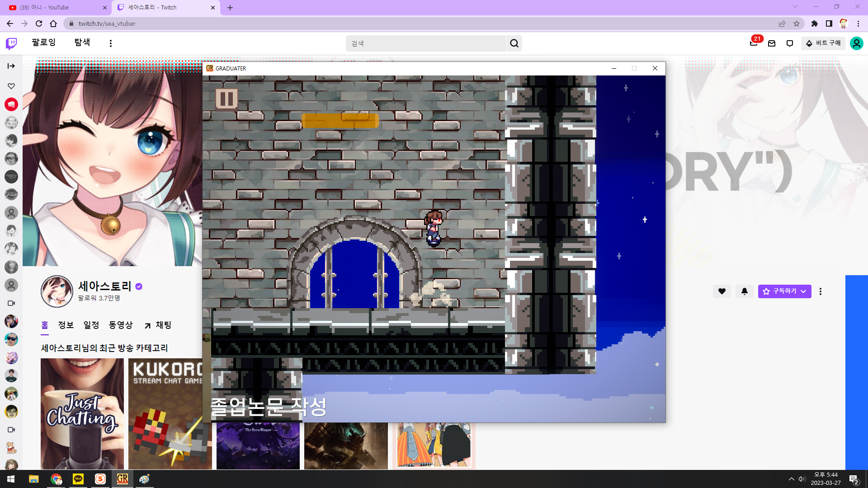Toggle channel notifications bell

(x=745, y=291)
